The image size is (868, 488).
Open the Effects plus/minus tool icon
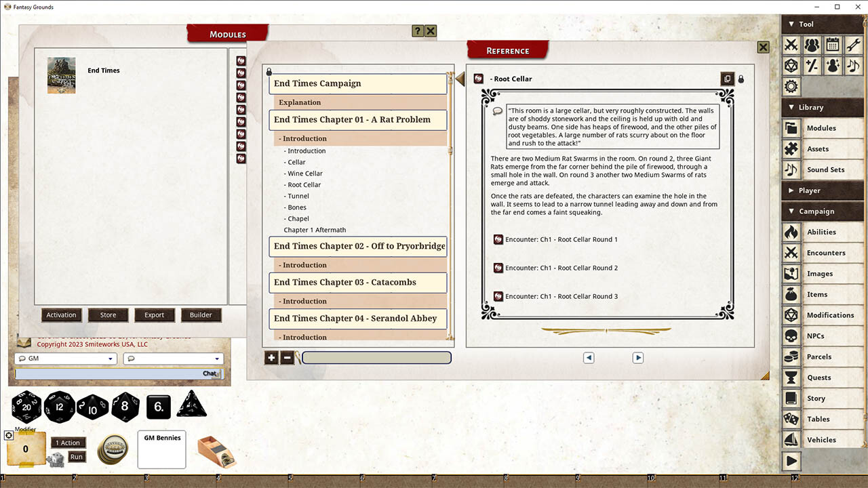pos(811,66)
